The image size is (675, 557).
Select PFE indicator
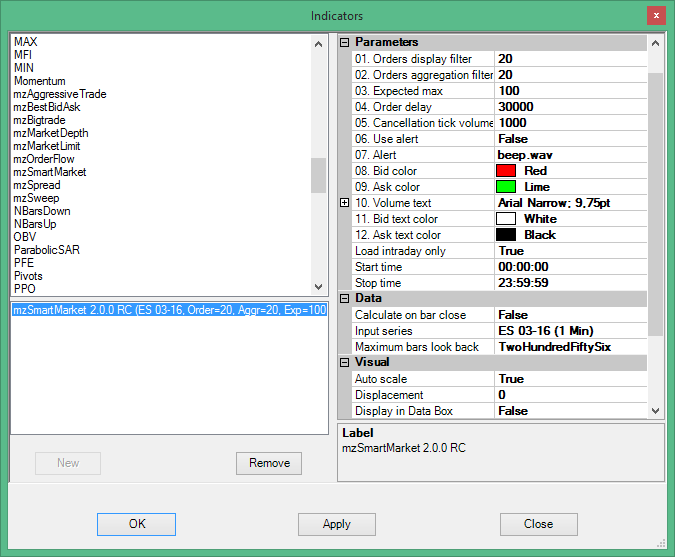pyautogui.click(x=24, y=263)
